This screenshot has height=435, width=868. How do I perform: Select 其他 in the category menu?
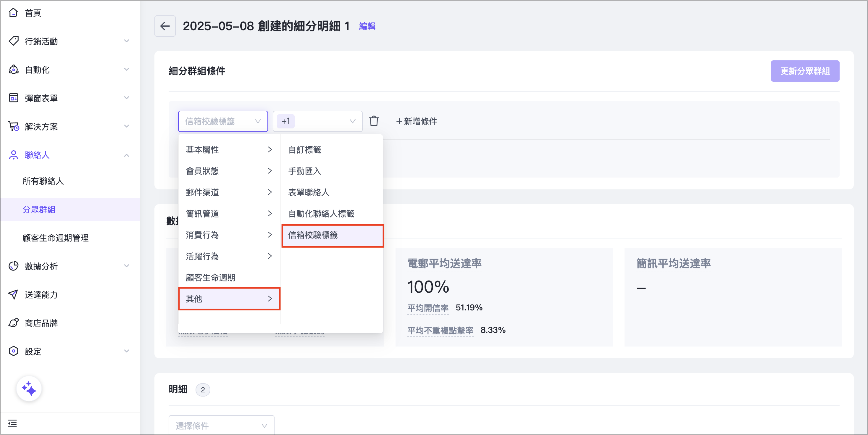point(229,299)
